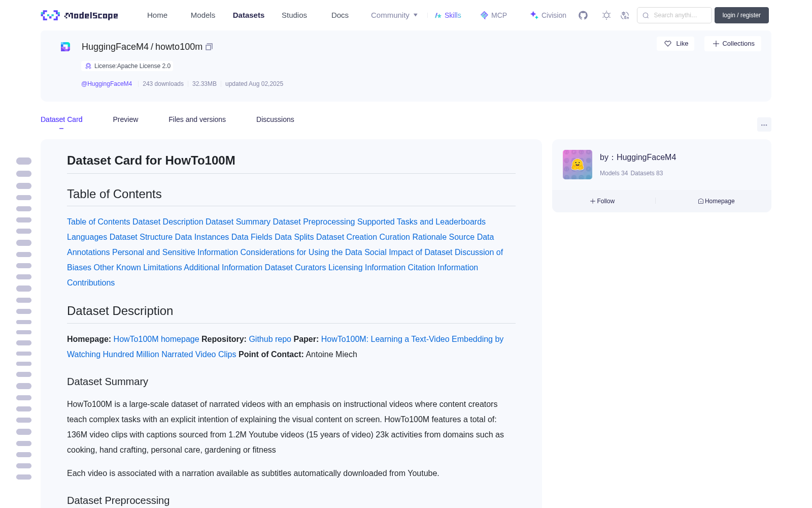Jump to Dataset Summary in contents
Image resolution: width=812 pixels, height=508 pixels.
[238, 221]
